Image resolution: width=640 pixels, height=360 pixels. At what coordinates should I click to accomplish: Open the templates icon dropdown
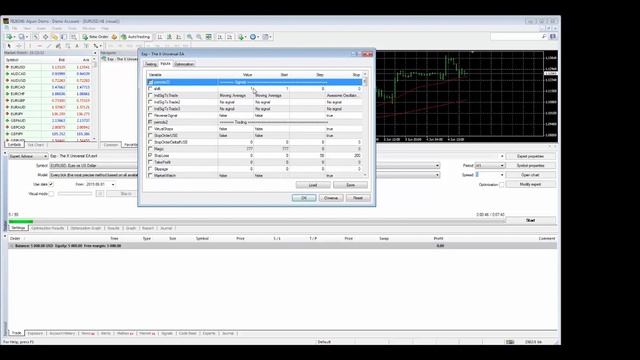pyautogui.click(x=267, y=37)
